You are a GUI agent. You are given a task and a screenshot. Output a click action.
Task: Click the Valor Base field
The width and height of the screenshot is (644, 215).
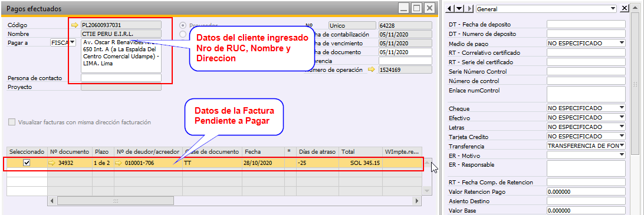coord(586,210)
